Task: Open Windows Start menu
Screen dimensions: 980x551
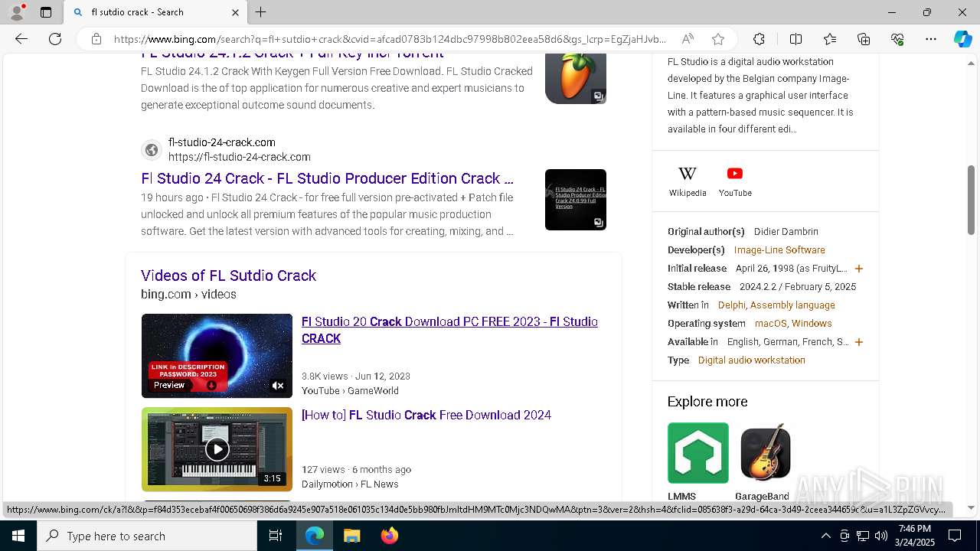Action: tap(18, 536)
